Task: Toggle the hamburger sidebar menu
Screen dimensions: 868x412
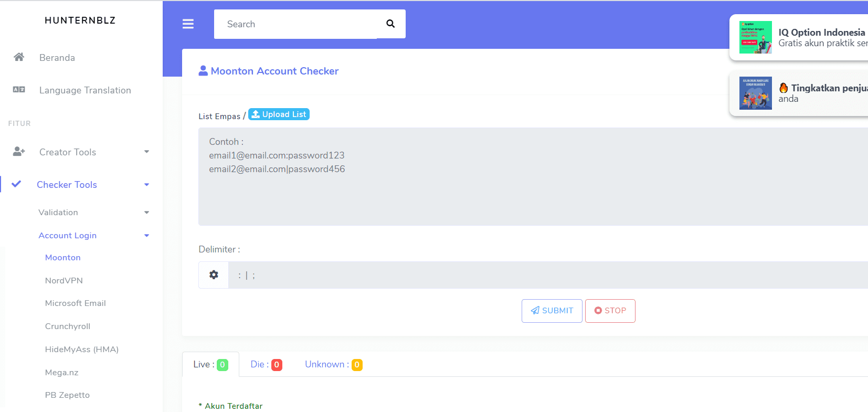Action: [188, 24]
